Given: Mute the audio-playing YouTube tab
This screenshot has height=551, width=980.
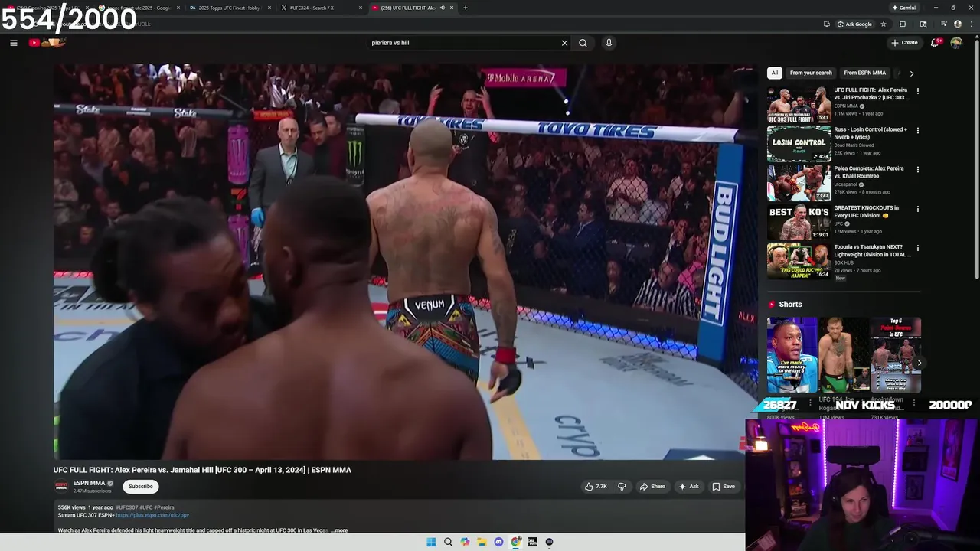Looking at the screenshot, I should click(x=442, y=8).
